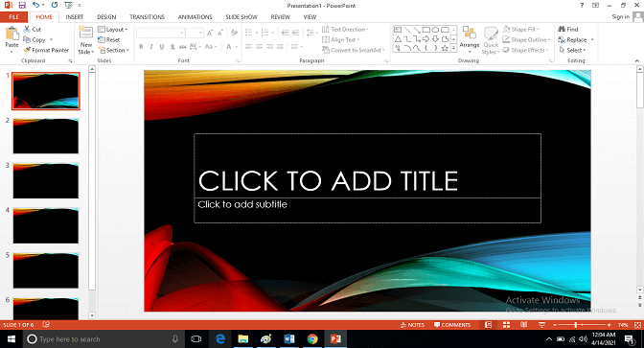644x348 pixels.
Task: Select the star shape in shapes gallery
Action: (445, 48)
